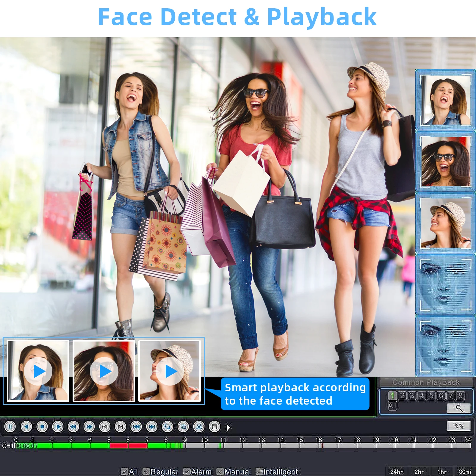Toggle the Regular record type checkbox
The image size is (476, 476).
(146, 472)
